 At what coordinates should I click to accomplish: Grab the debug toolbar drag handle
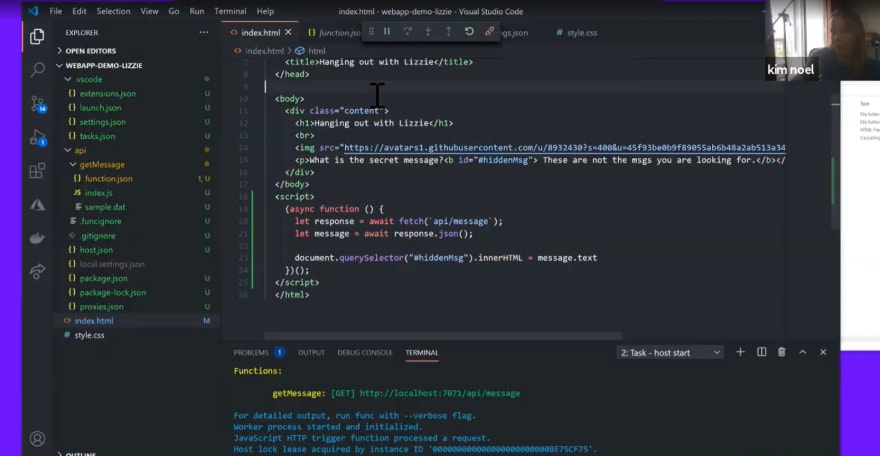click(371, 31)
